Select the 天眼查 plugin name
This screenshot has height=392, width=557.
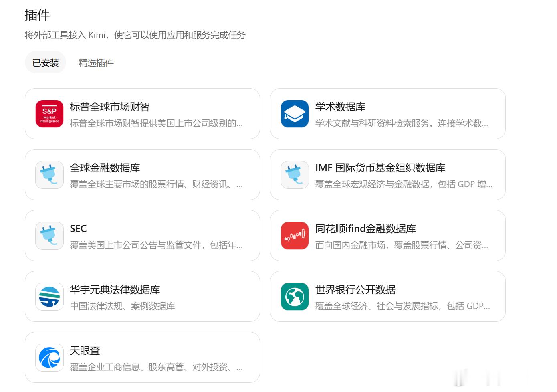85,351
